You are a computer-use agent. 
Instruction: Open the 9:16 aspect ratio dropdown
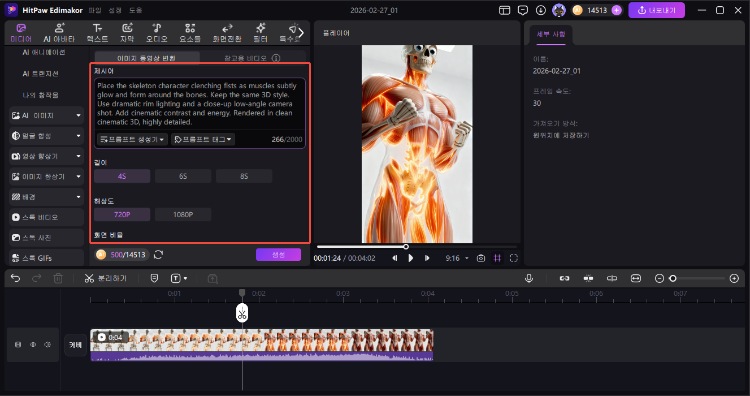[x=457, y=258]
